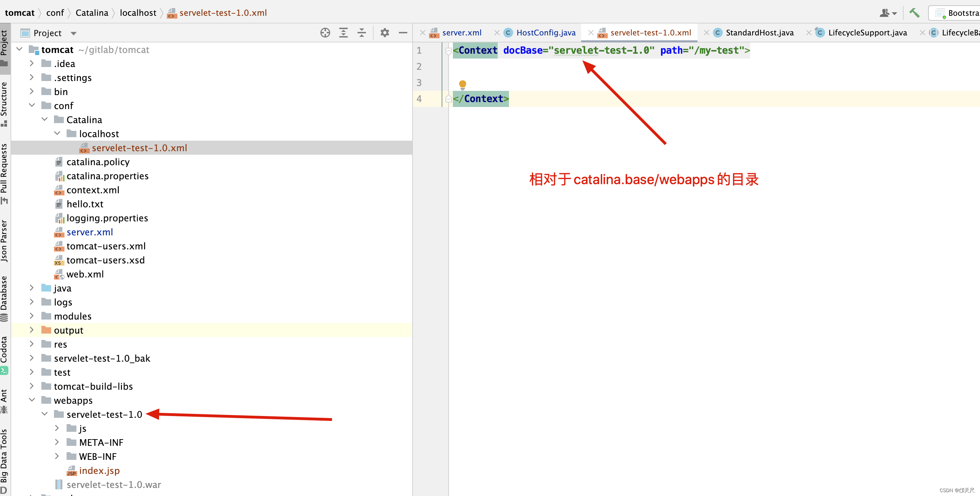This screenshot has width=980, height=496.
Task: Click tomcat in the breadcrumb path
Action: 20,13
